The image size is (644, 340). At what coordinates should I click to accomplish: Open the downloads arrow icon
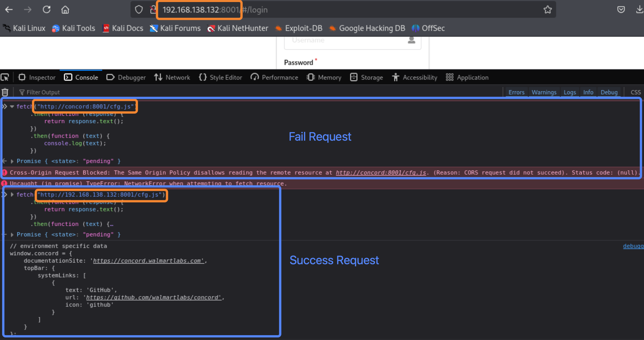point(639,10)
